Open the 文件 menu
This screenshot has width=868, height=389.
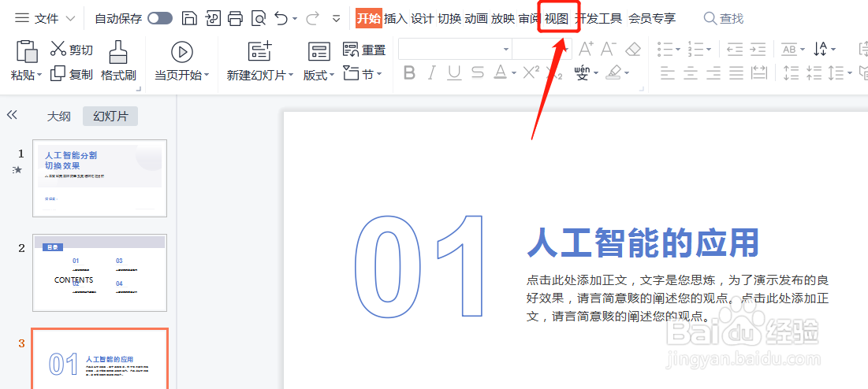[45, 19]
